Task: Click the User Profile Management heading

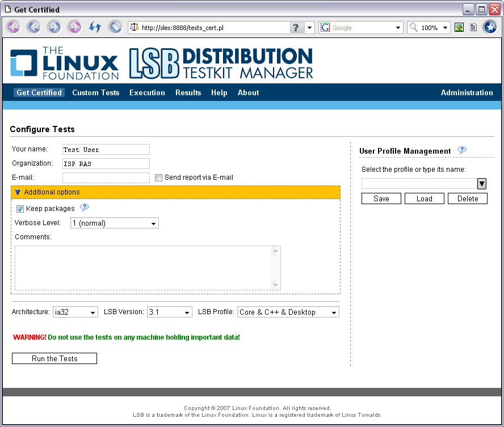Action: click(x=405, y=151)
